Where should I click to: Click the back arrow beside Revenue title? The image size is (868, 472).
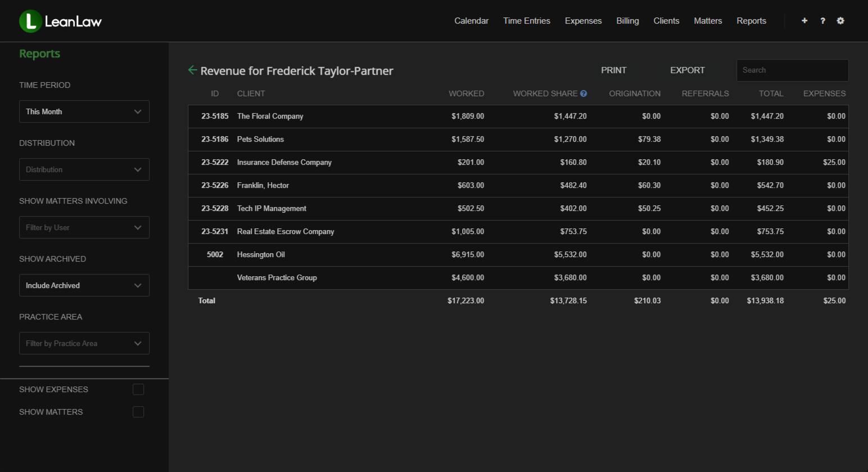click(192, 70)
